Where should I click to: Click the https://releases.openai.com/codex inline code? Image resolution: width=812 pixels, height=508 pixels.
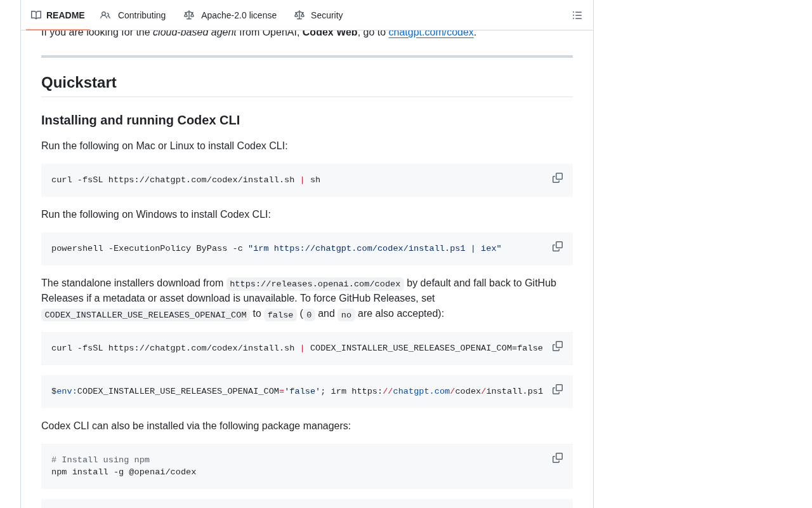coord(315,284)
